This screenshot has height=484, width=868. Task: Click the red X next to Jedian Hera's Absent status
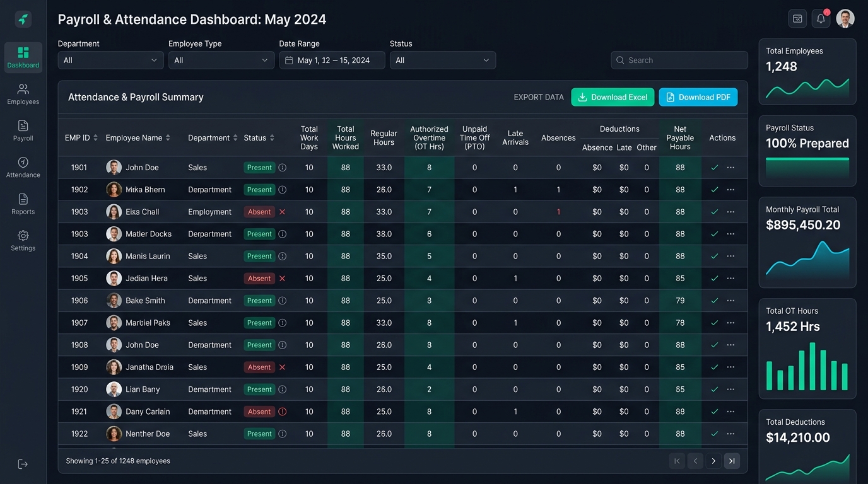[x=283, y=279]
